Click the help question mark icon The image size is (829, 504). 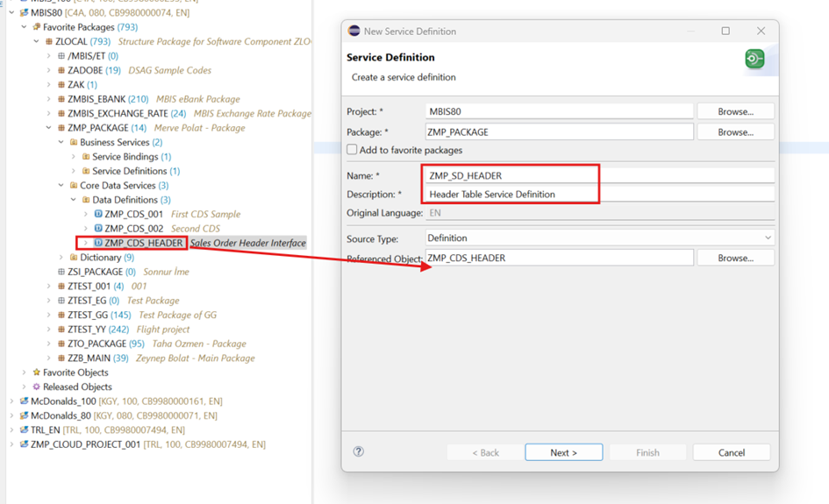(x=358, y=451)
